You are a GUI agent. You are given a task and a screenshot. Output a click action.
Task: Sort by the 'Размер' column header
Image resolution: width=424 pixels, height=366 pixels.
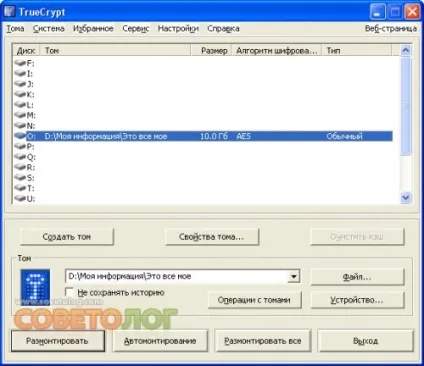tap(211, 50)
